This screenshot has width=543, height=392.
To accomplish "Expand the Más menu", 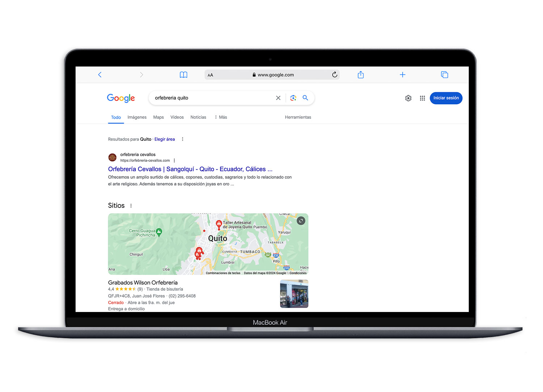I will point(221,117).
